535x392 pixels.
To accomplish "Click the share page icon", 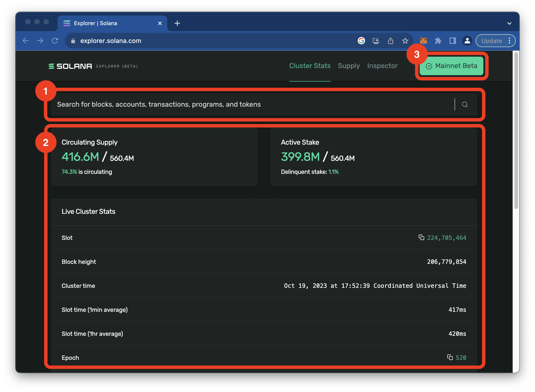I will tap(391, 41).
